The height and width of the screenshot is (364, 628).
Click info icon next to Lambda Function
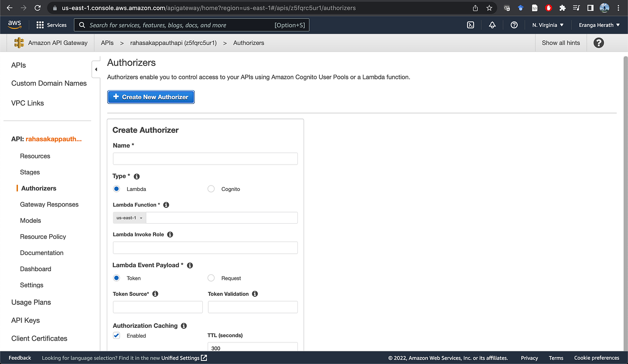pos(166,205)
